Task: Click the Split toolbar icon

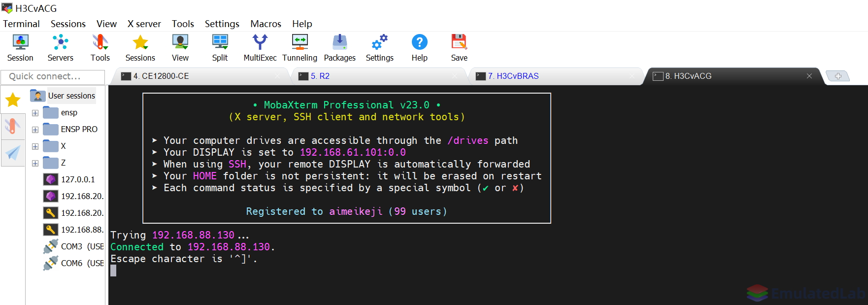Action: pos(220,48)
